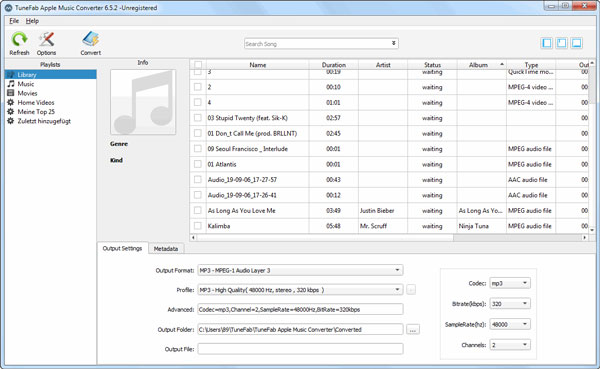Viewport: 600px width, 369px height.
Task: Switch to the first view layout icon
Action: pos(547,43)
